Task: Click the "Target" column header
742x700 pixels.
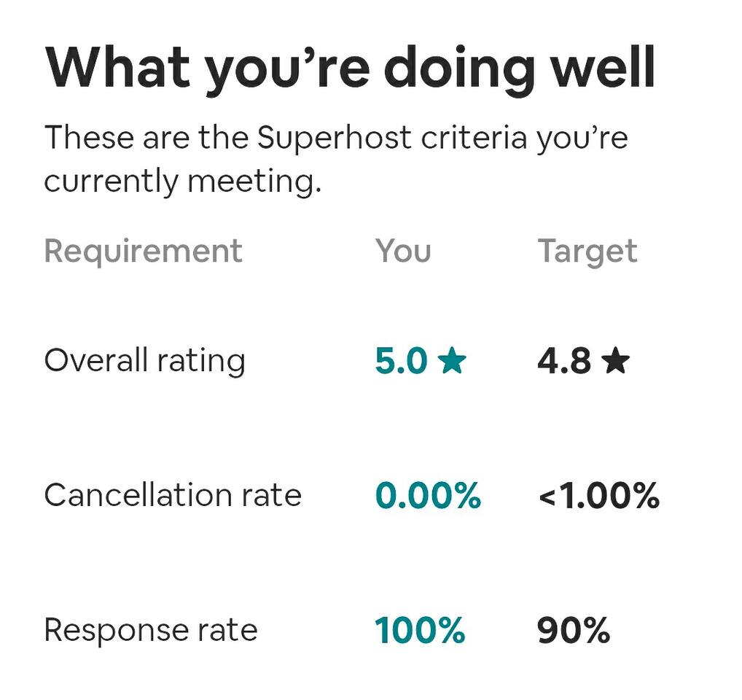Action: tap(587, 251)
